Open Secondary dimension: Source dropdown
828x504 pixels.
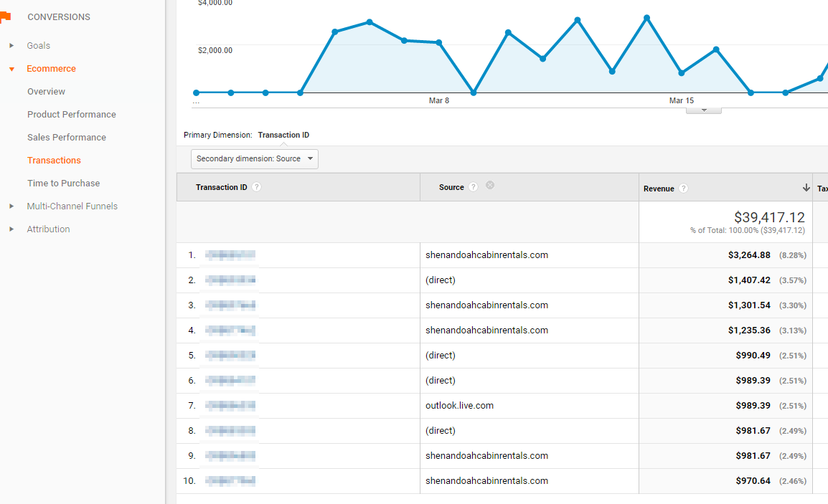(x=255, y=159)
